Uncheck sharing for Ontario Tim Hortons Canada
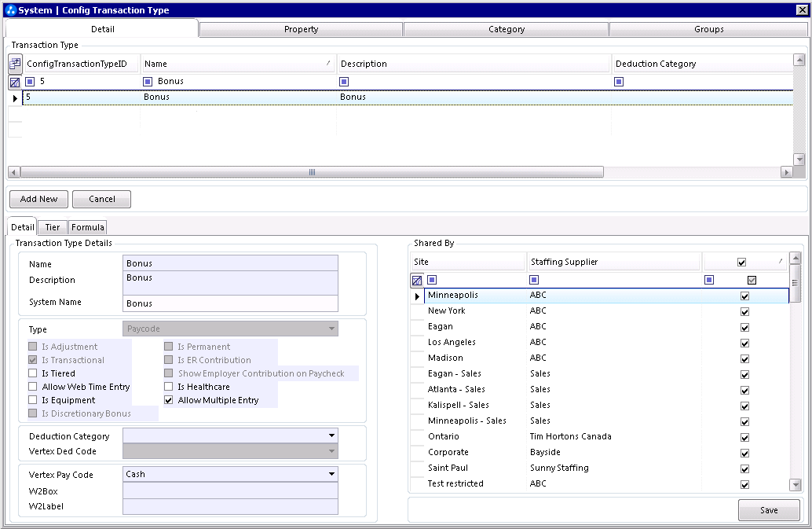 click(744, 437)
